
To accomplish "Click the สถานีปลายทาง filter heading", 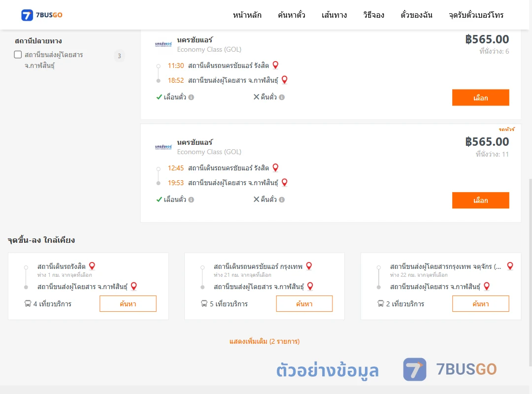I will (38, 41).
